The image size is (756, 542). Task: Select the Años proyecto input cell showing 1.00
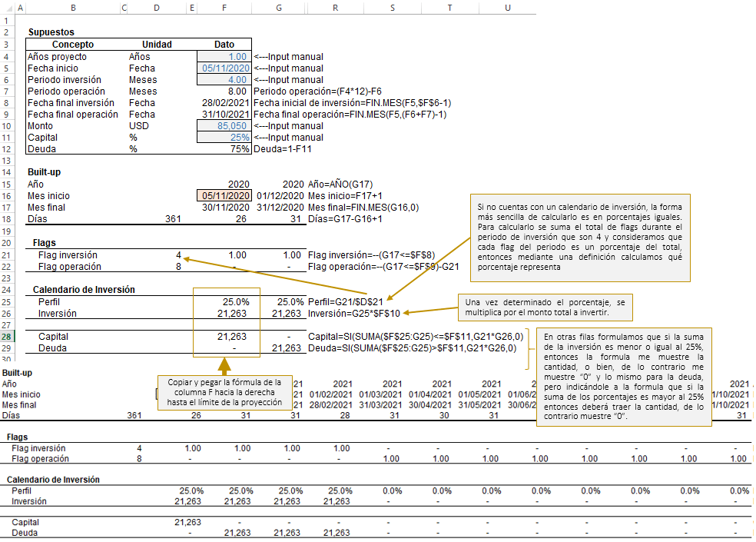pyautogui.click(x=224, y=56)
